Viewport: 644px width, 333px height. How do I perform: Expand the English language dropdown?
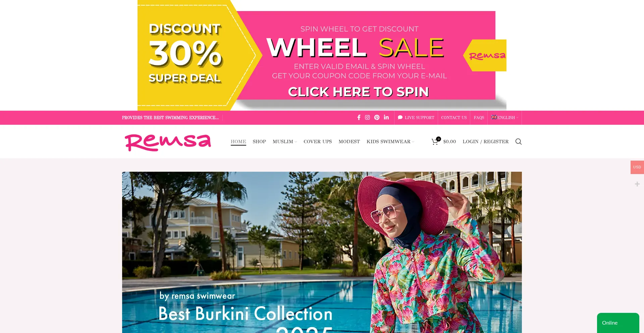[x=504, y=118]
